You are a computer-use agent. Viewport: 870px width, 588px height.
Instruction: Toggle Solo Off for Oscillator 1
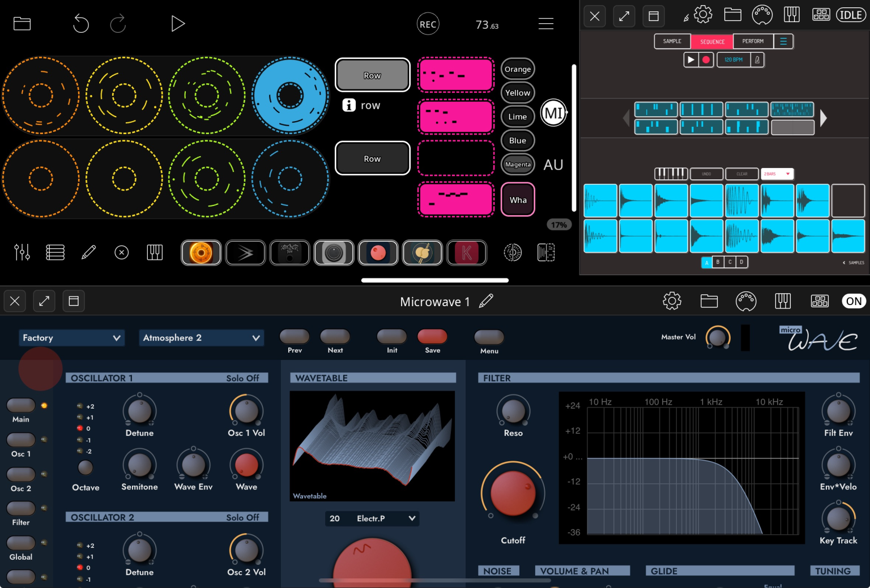pos(244,378)
